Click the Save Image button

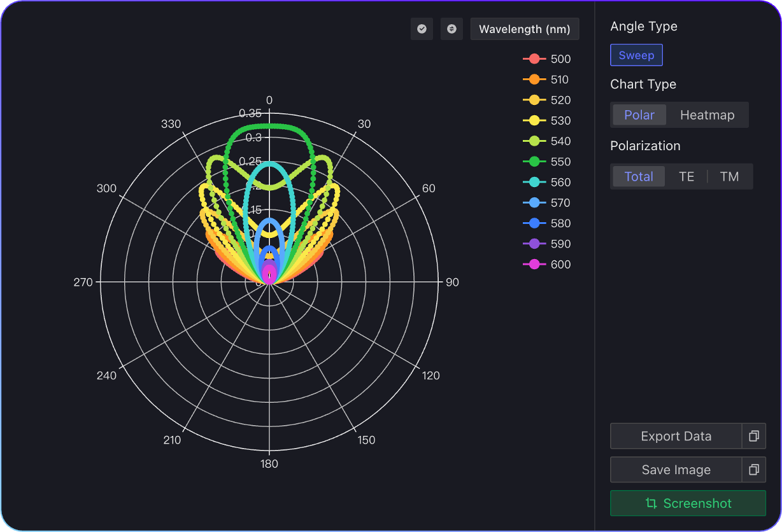[x=676, y=470]
